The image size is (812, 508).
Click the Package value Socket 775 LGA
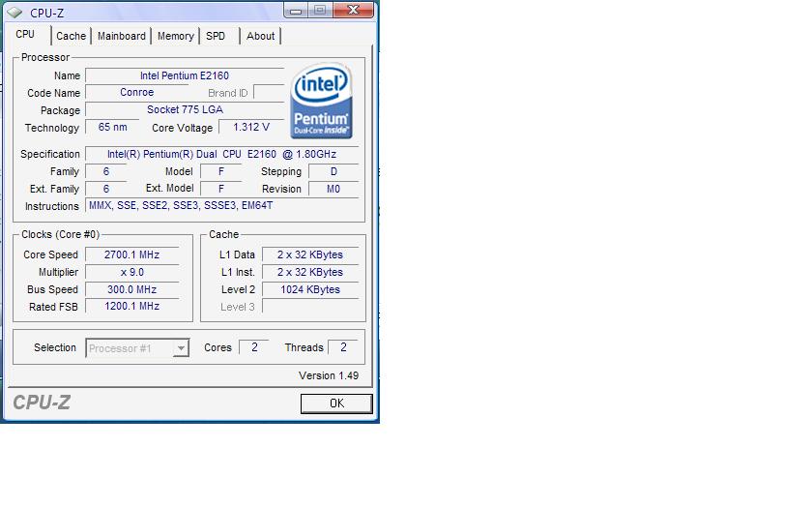[185, 110]
